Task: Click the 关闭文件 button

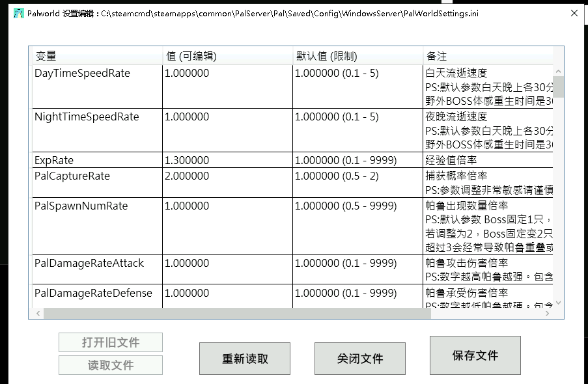Action: 360,359
